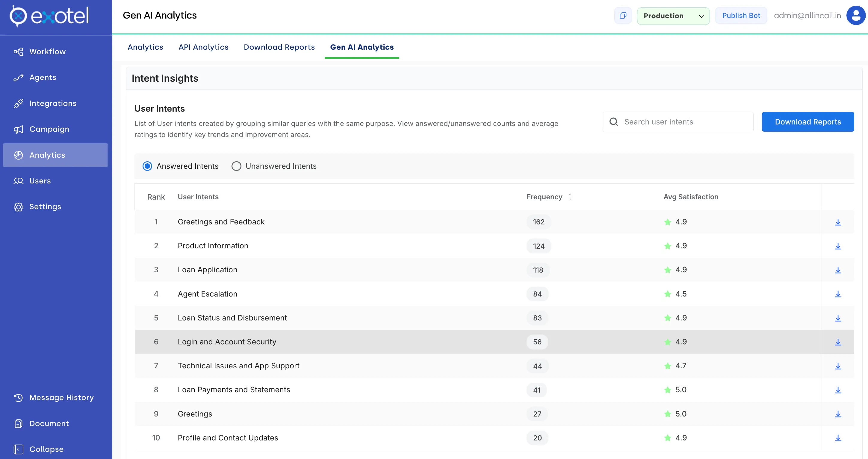Open the Production environment dropdown

pyautogui.click(x=673, y=16)
